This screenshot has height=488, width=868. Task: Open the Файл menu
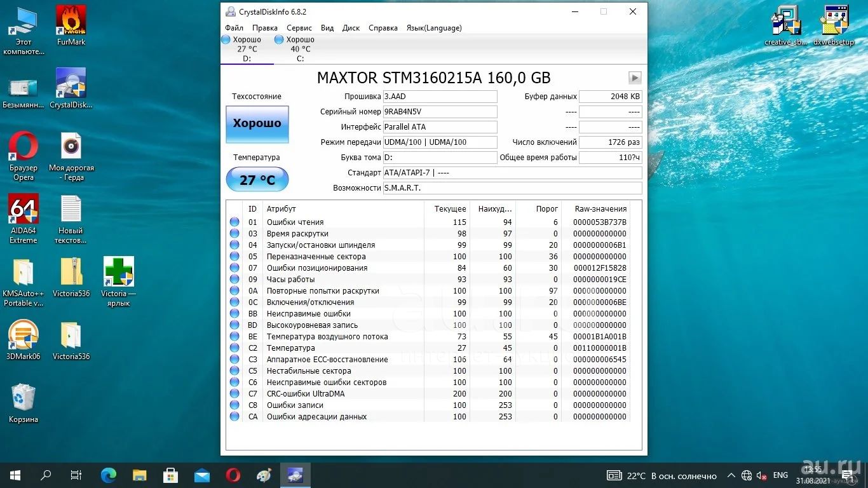pyautogui.click(x=234, y=28)
